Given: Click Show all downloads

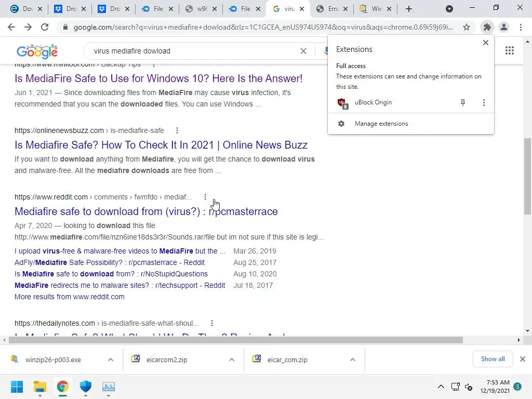Looking at the screenshot, I should tap(493, 359).
